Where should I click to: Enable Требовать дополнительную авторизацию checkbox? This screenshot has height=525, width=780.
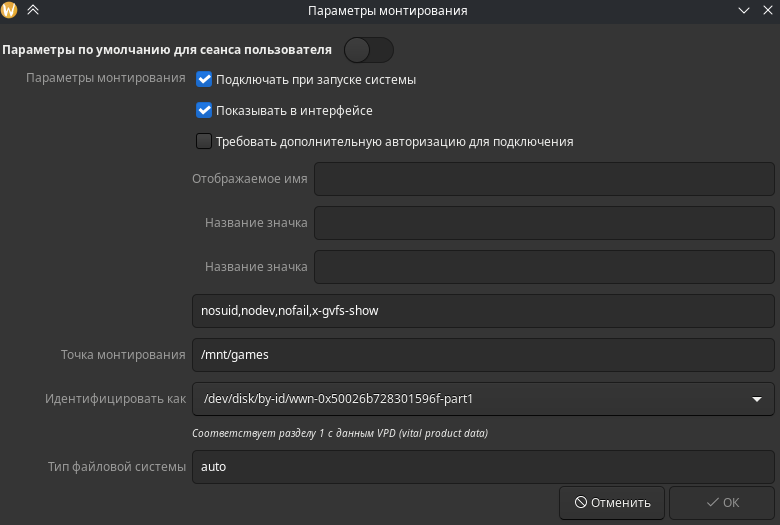204,141
